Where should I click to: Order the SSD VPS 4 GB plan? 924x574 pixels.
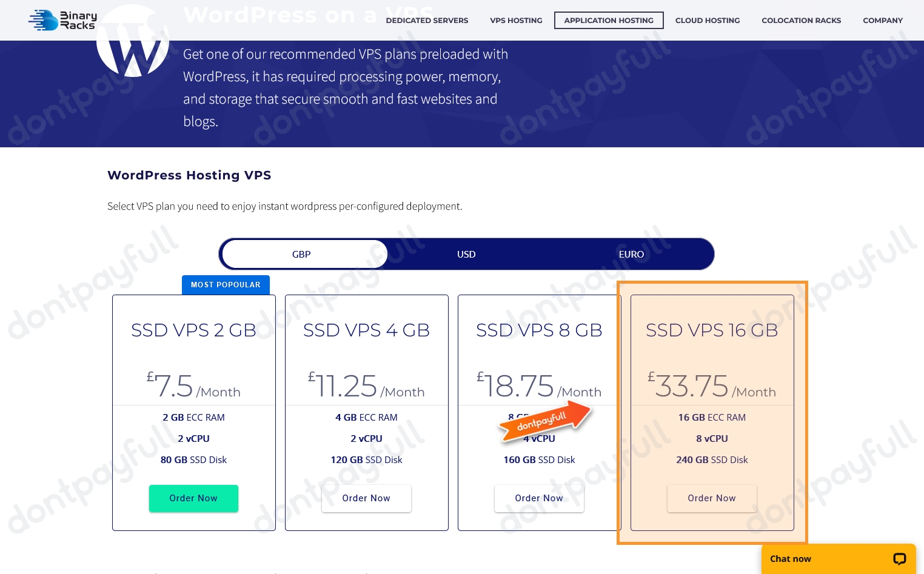click(366, 498)
